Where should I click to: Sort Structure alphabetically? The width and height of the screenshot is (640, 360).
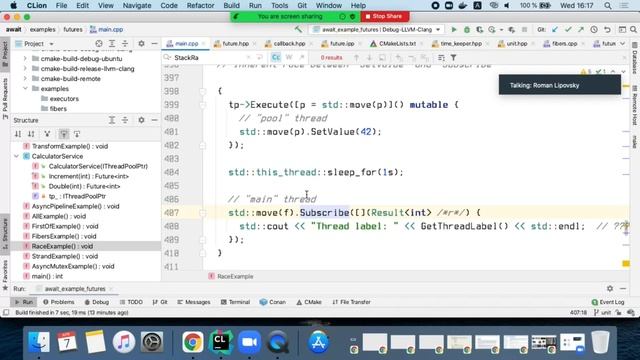[31, 134]
